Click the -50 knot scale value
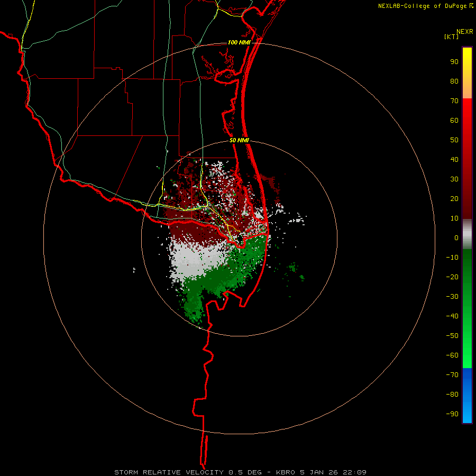The image size is (476, 476). pos(452,336)
